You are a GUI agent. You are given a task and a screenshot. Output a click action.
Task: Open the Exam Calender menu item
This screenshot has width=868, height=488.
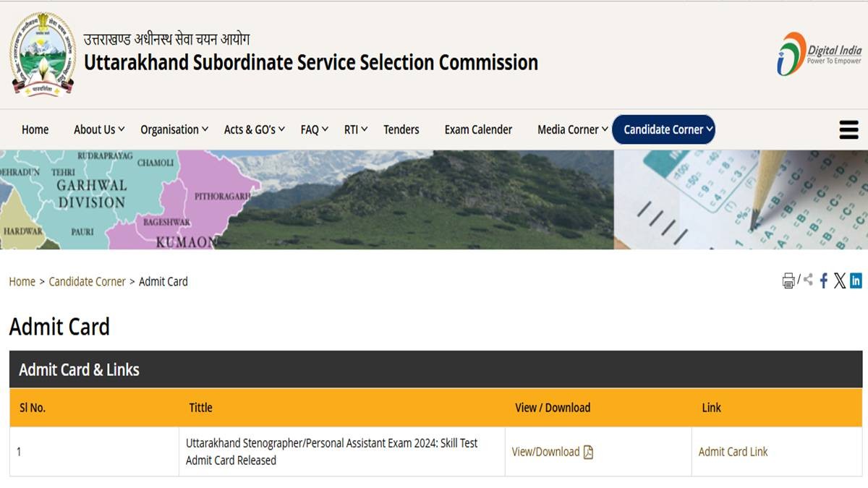pos(478,129)
